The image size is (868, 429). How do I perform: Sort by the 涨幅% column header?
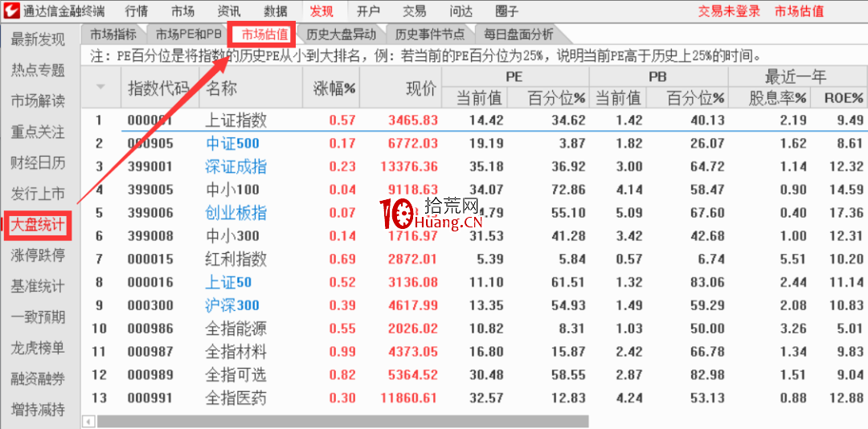(334, 88)
